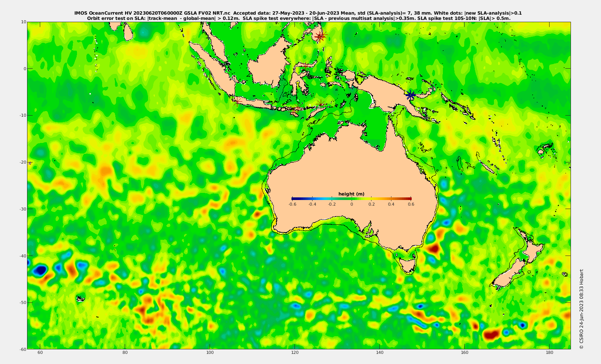Click the blue star marker near Papua New Guinea
This screenshot has width=601, height=364.
[x=411, y=95]
